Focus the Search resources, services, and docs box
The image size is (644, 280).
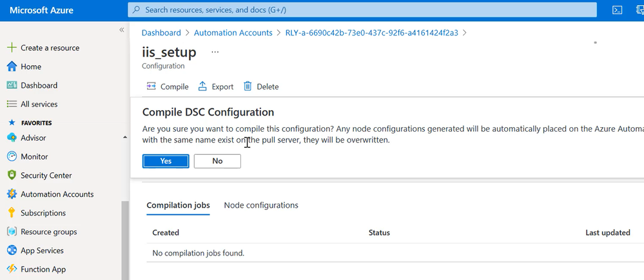pyautogui.click(x=362, y=10)
